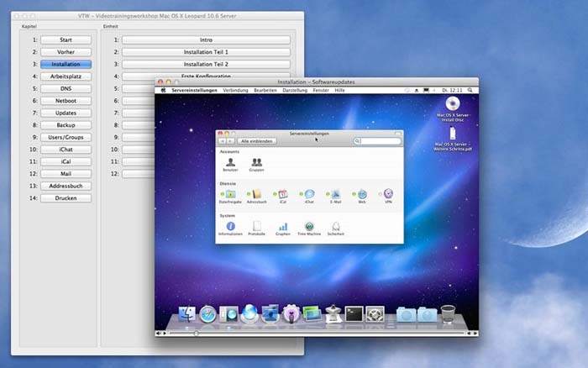Open Benutzer pane in Servereinstellungen
588x368 pixels.
pyautogui.click(x=230, y=165)
